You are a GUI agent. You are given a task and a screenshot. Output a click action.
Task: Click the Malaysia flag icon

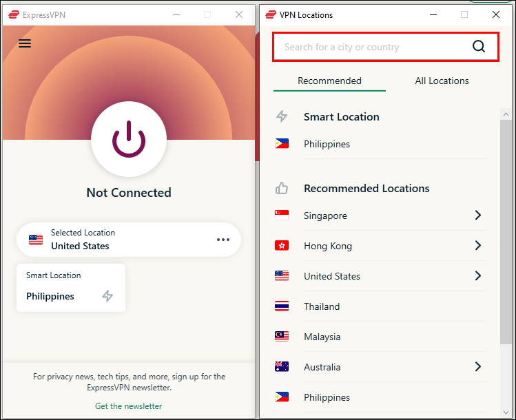pyautogui.click(x=282, y=336)
